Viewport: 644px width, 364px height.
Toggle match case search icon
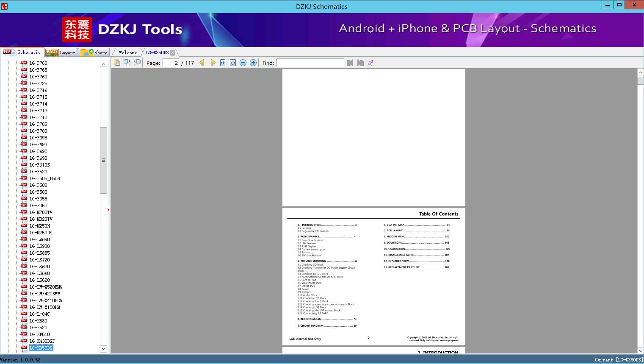pos(370,63)
